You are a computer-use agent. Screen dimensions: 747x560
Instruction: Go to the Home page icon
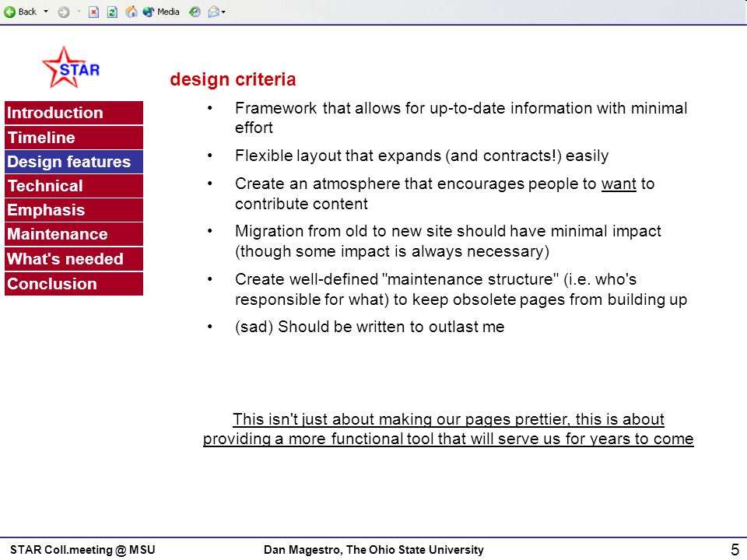131,12
